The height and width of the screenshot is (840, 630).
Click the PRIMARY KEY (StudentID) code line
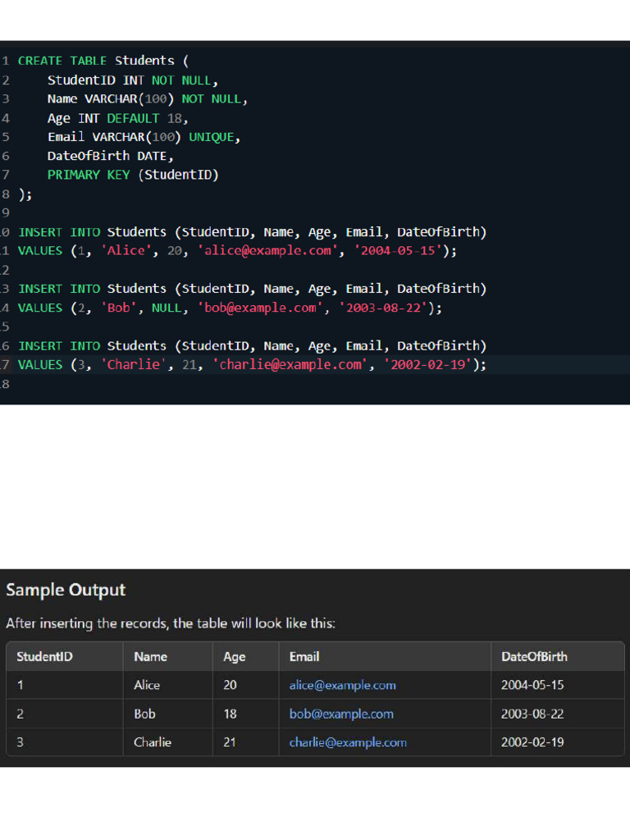pyautogui.click(x=133, y=175)
